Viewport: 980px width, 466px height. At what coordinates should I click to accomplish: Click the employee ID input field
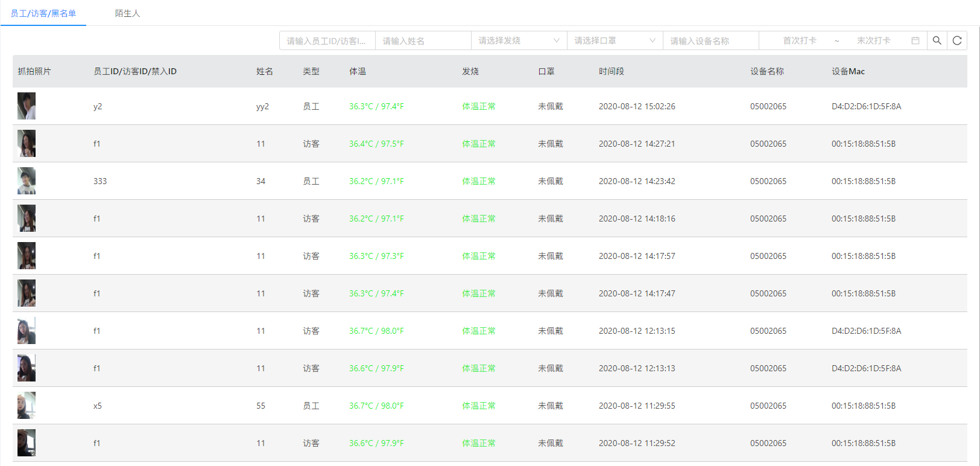coord(327,40)
